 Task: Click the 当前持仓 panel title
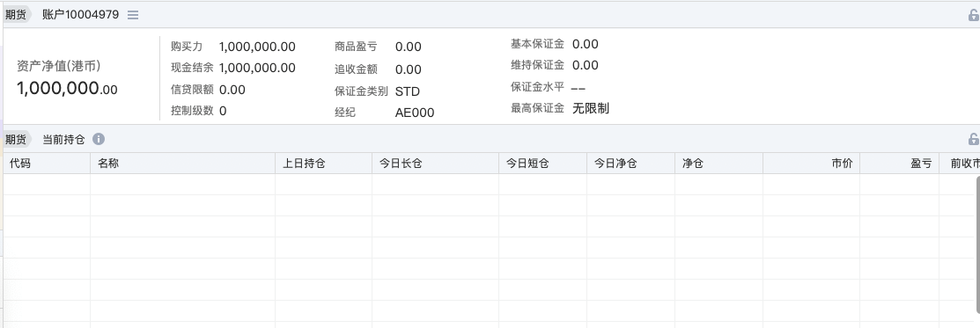pyautogui.click(x=63, y=139)
